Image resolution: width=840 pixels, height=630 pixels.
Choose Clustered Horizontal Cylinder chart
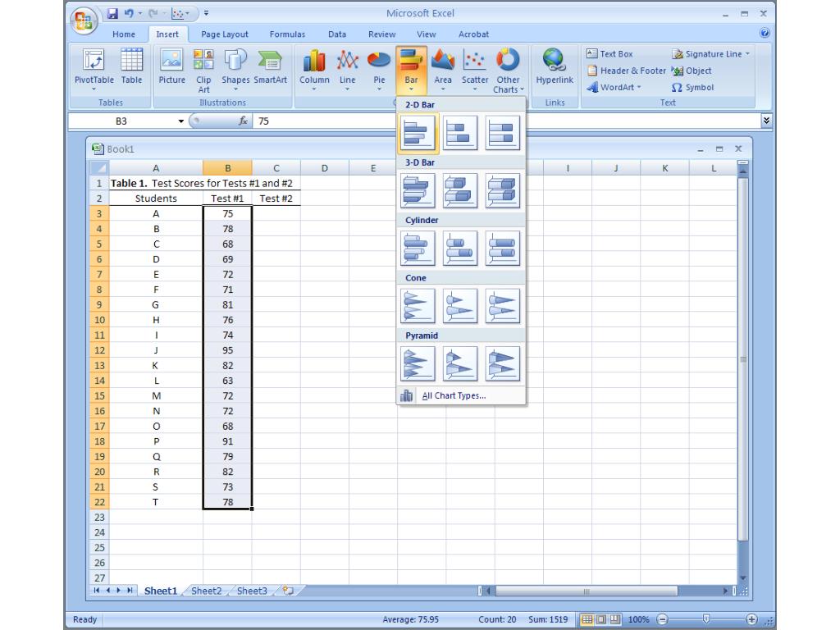[418, 248]
